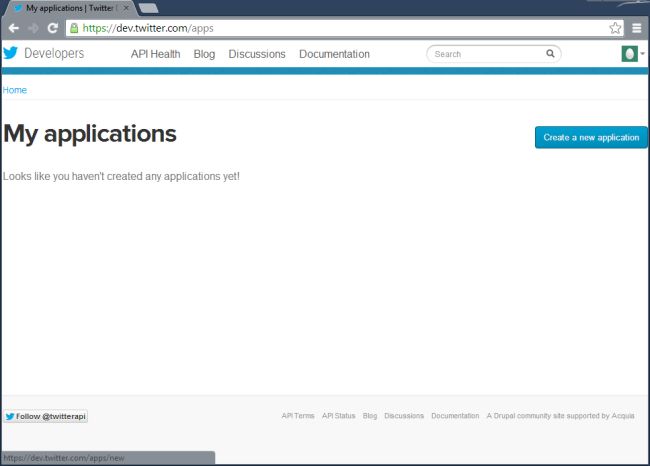Open the Chrome hamburger menu
This screenshot has height=466, width=650.
[x=637, y=28]
